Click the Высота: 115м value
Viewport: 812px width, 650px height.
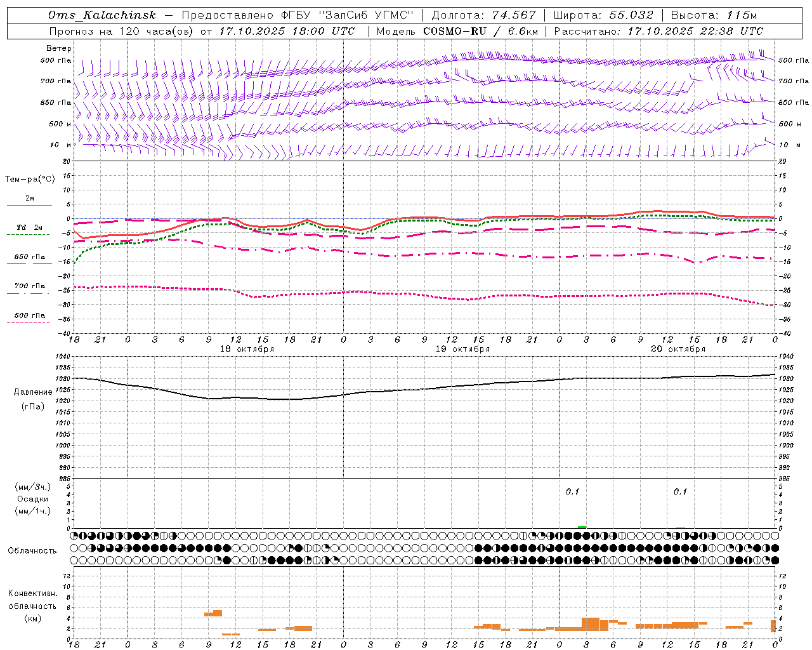[x=714, y=15]
